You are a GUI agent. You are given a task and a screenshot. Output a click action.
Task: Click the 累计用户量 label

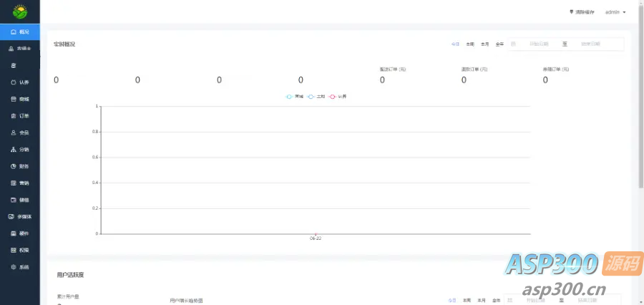tap(68, 296)
